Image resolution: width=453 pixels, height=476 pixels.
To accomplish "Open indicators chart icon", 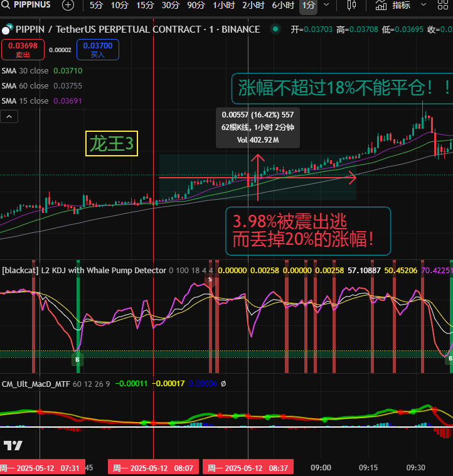I will [381, 5].
